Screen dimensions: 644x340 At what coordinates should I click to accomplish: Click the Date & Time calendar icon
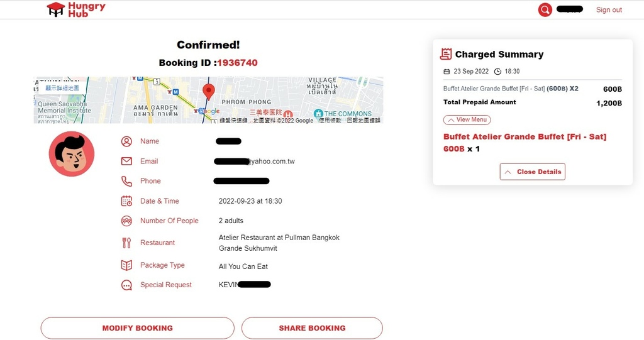coord(126,201)
